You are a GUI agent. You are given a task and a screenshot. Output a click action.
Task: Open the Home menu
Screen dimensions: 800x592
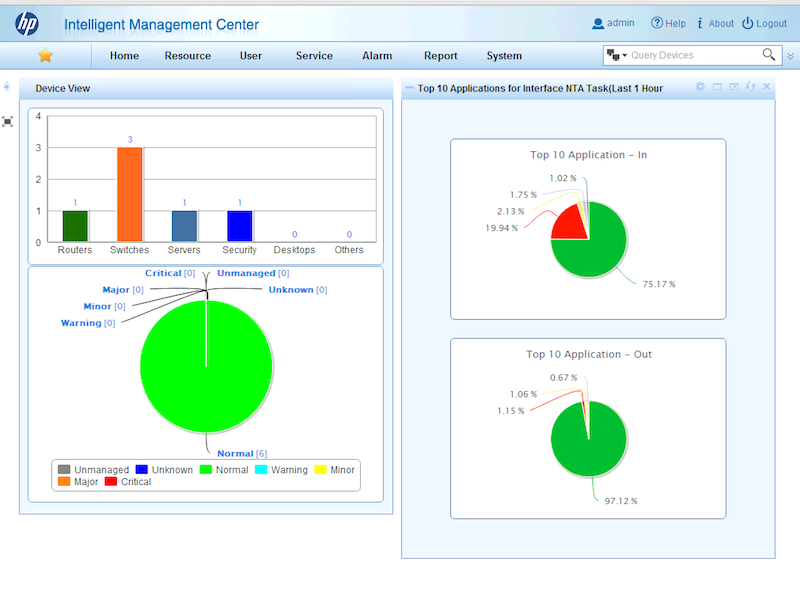click(124, 56)
